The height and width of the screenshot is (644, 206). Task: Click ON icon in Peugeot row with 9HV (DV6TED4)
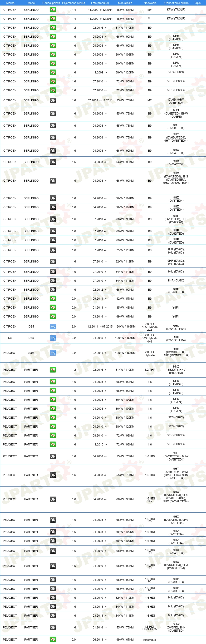click(53, 520)
